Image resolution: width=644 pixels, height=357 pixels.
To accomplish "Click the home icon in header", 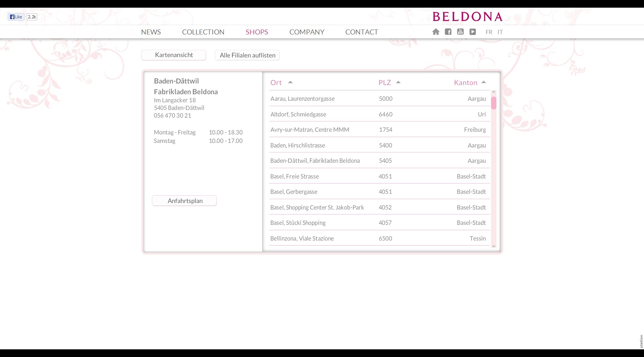I will [x=436, y=32].
